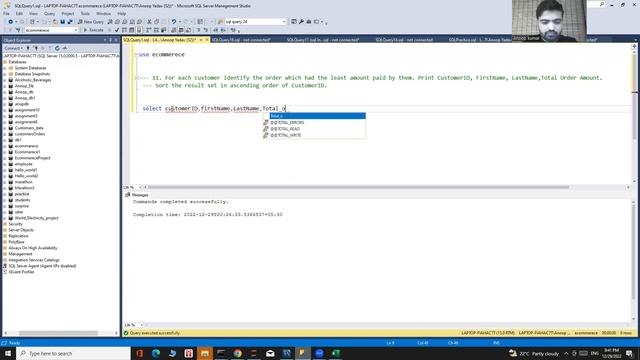The width and height of the screenshot is (640, 360).
Task: Open the Help menu
Action: pos(122,13)
